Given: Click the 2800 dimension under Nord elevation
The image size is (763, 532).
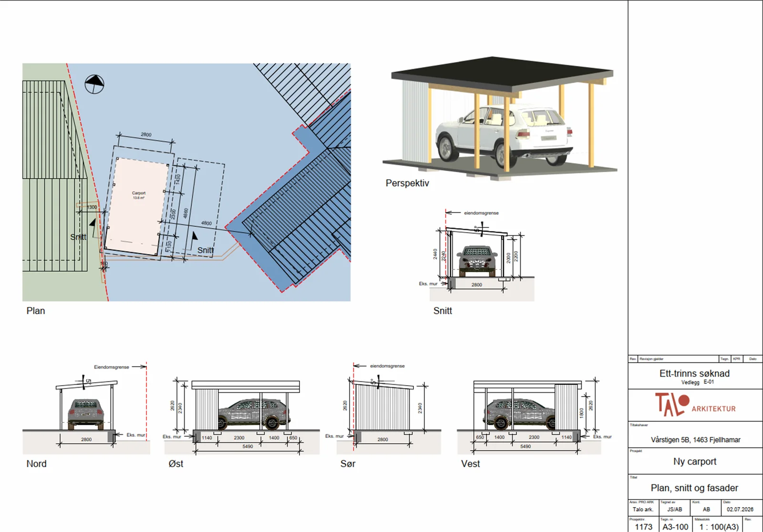Looking at the screenshot, I should [x=86, y=440].
